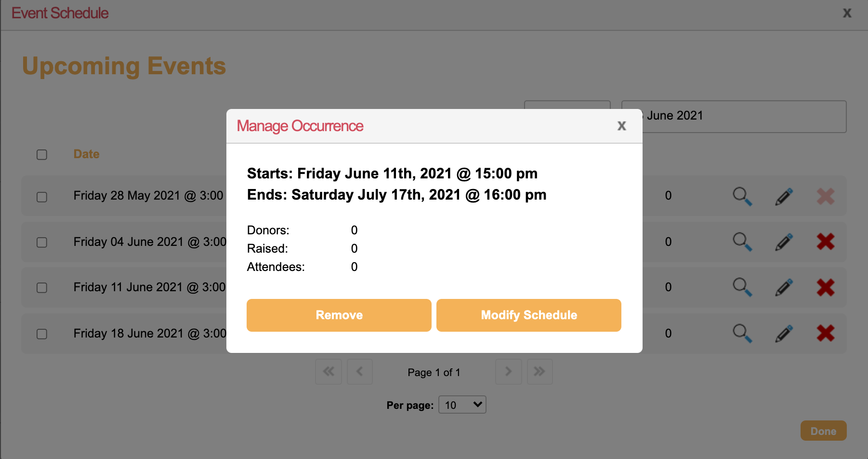Go to the next page of events
Viewport: 868px width, 459px height.
pos(508,372)
